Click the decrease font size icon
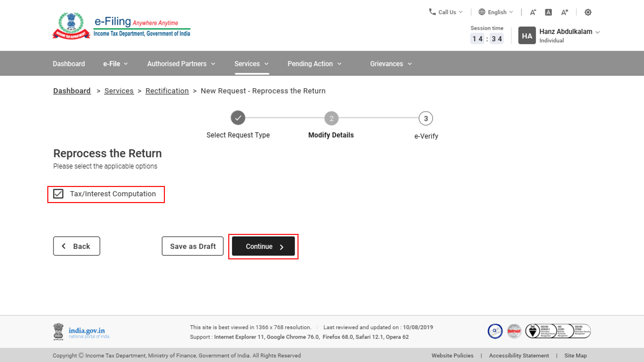 (533, 12)
